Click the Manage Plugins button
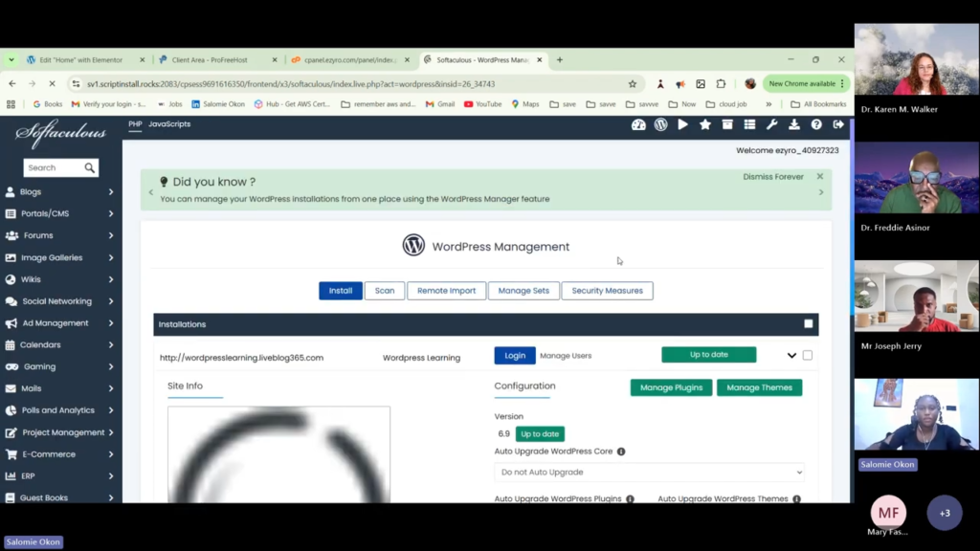This screenshot has height=551, width=980. point(671,387)
